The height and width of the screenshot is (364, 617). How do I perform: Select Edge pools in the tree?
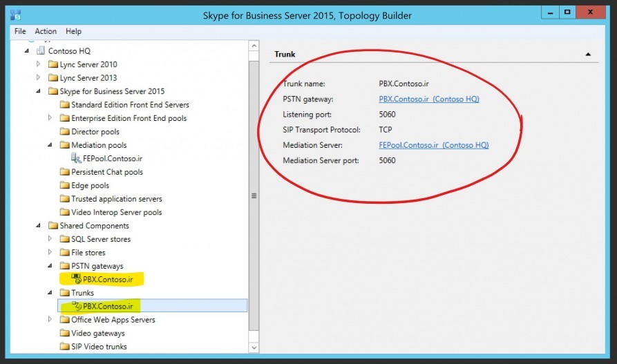(x=90, y=185)
